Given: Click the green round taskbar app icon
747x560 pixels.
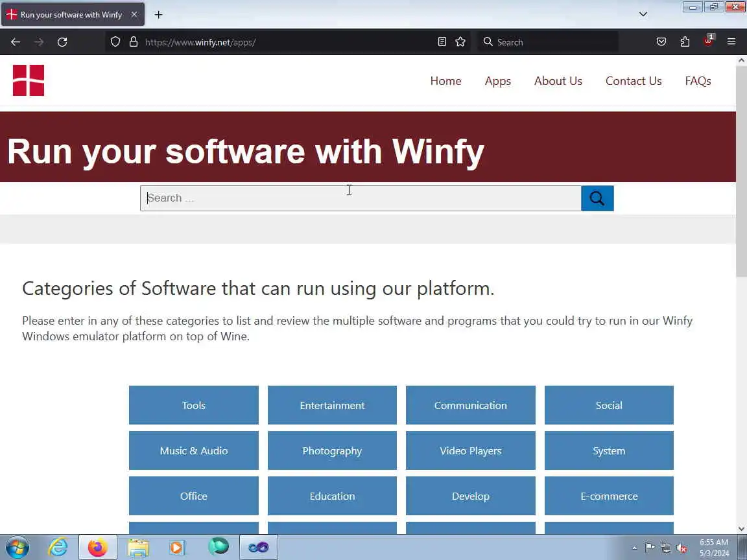Looking at the screenshot, I should pyautogui.click(x=218, y=546).
